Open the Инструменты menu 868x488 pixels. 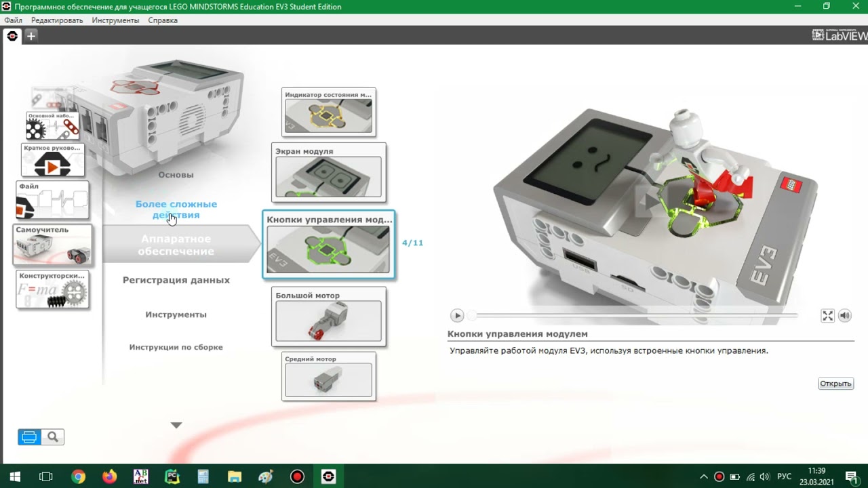(116, 20)
